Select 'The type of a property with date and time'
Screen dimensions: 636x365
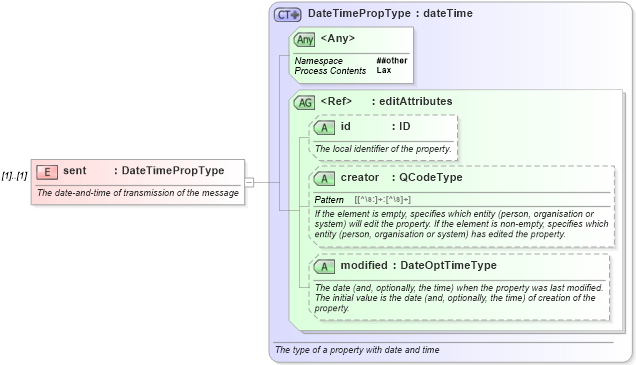coord(357,350)
